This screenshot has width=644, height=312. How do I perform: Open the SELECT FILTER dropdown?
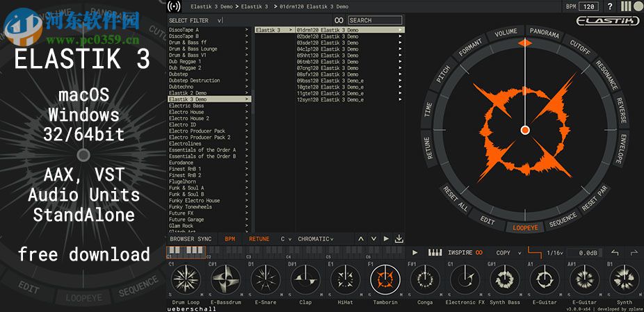pos(195,20)
